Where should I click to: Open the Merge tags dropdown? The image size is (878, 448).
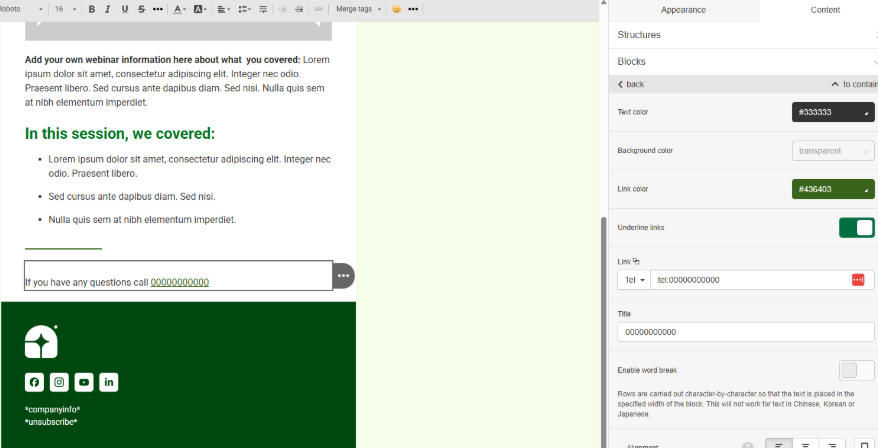pos(359,9)
